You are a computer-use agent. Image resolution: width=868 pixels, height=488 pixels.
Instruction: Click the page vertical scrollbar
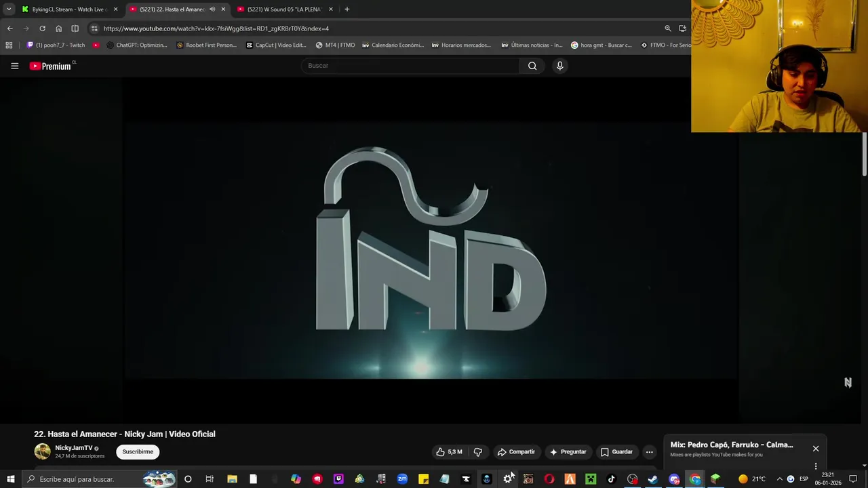point(865,155)
